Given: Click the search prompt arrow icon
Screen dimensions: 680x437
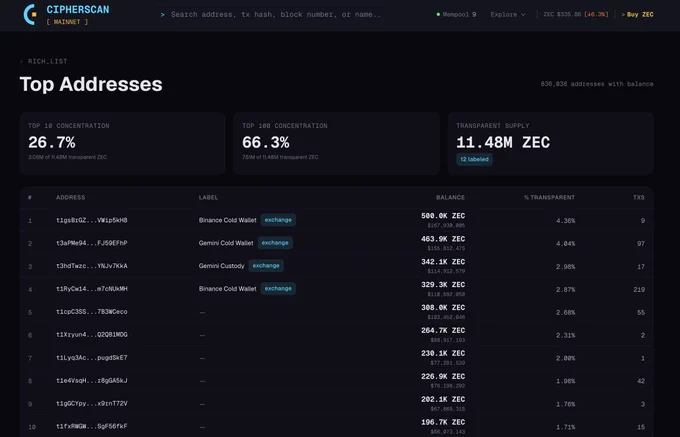Looking at the screenshot, I should coord(163,15).
